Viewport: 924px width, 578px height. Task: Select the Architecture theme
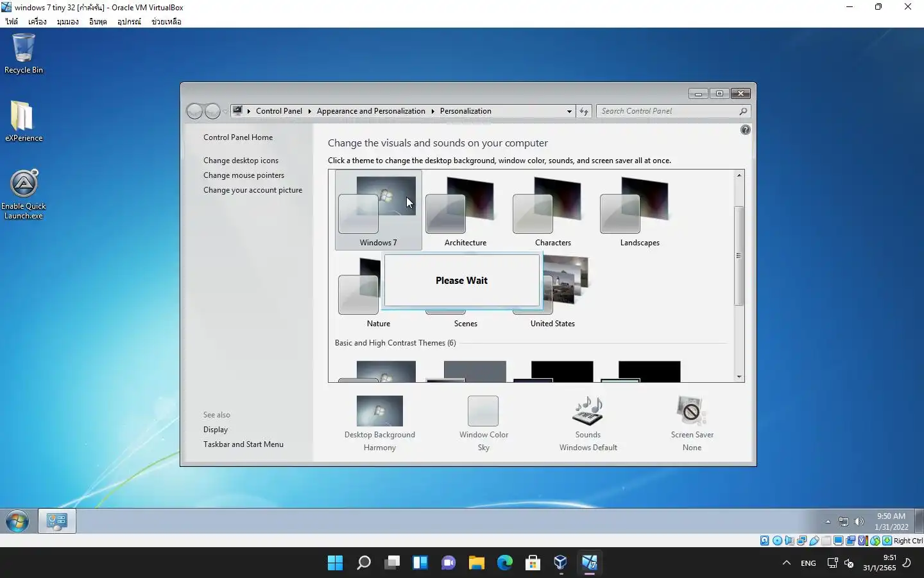(x=465, y=211)
